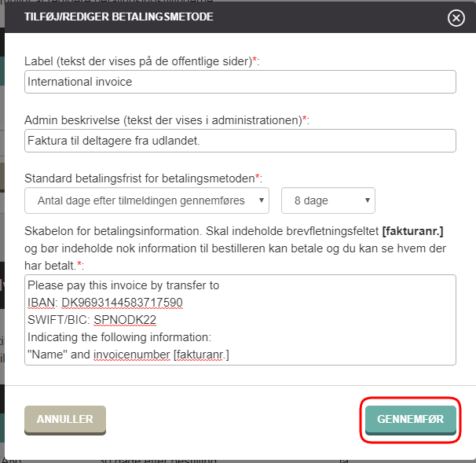The width and height of the screenshot is (476, 463).
Task: Click the word invoicenumber in the template
Action: [x=132, y=355]
